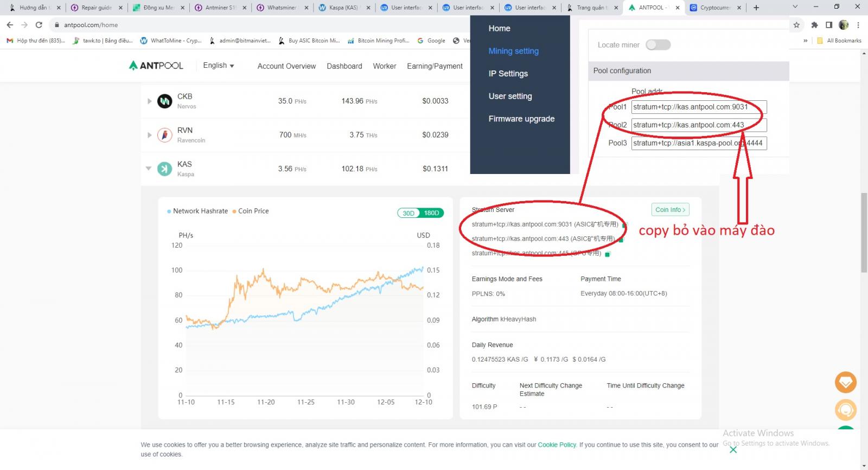The height and width of the screenshot is (470, 868).
Task: Open the Worker menu item
Action: pos(385,66)
